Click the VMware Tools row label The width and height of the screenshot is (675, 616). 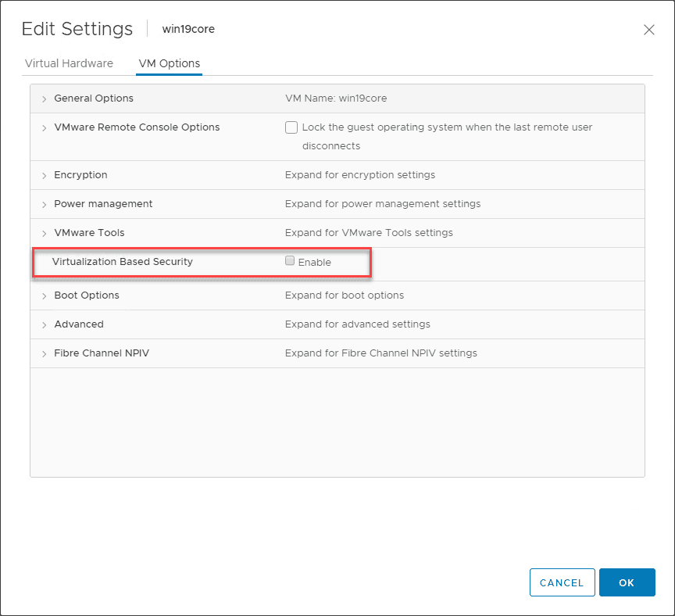89,233
